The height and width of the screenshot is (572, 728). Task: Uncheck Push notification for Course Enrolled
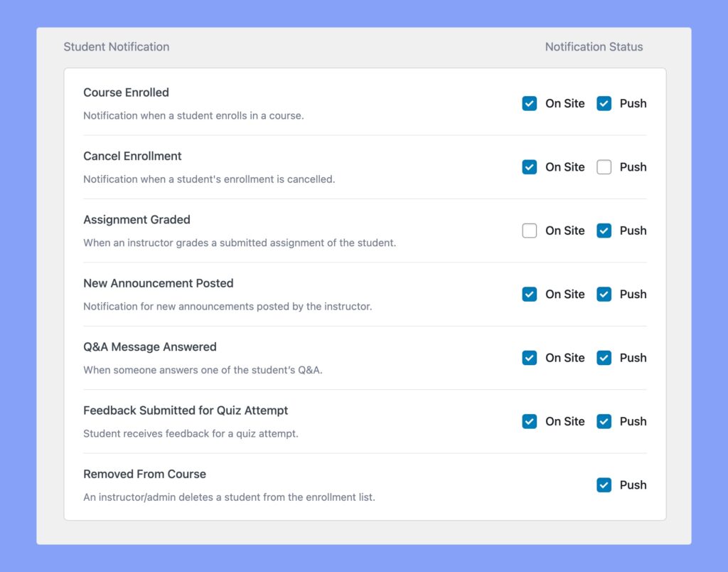[604, 103]
